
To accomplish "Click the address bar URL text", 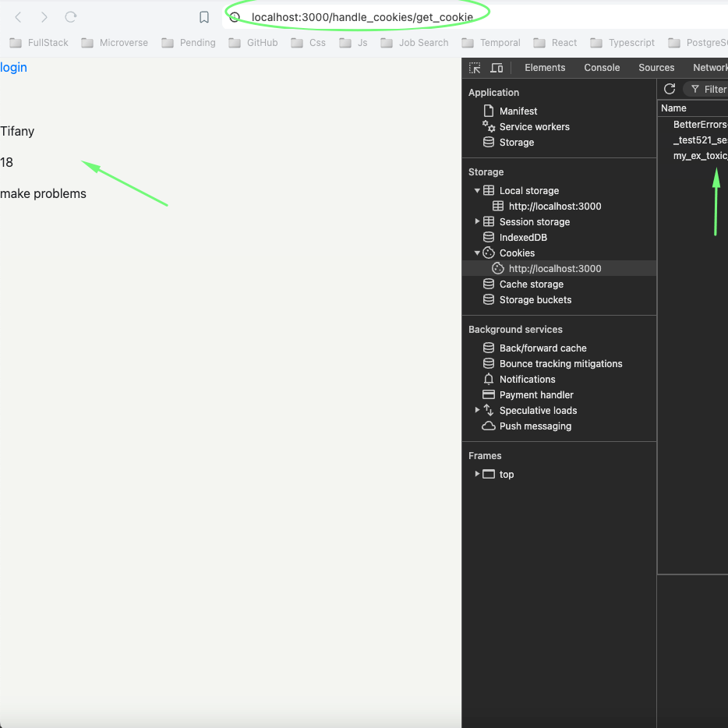I will coord(362,17).
